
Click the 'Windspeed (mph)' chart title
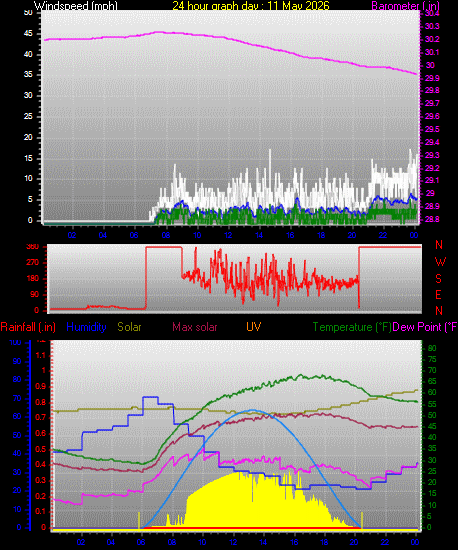[x=75, y=6]
